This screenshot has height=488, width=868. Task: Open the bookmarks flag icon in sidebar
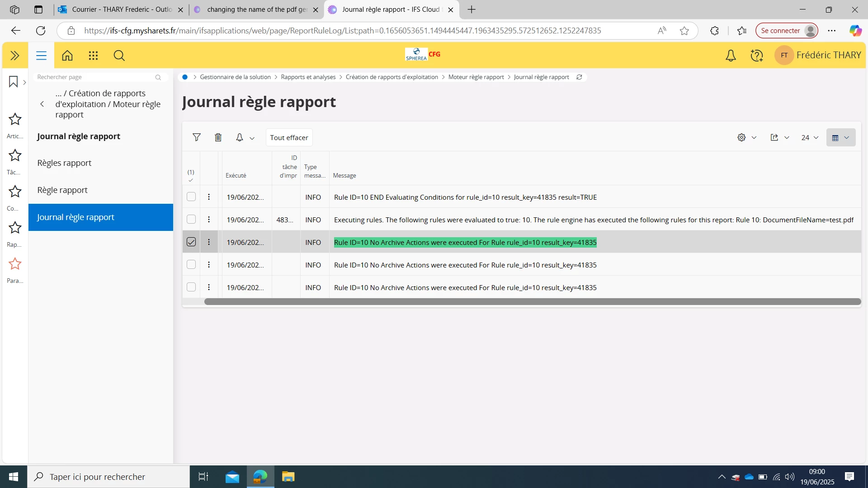coord(13,82)
